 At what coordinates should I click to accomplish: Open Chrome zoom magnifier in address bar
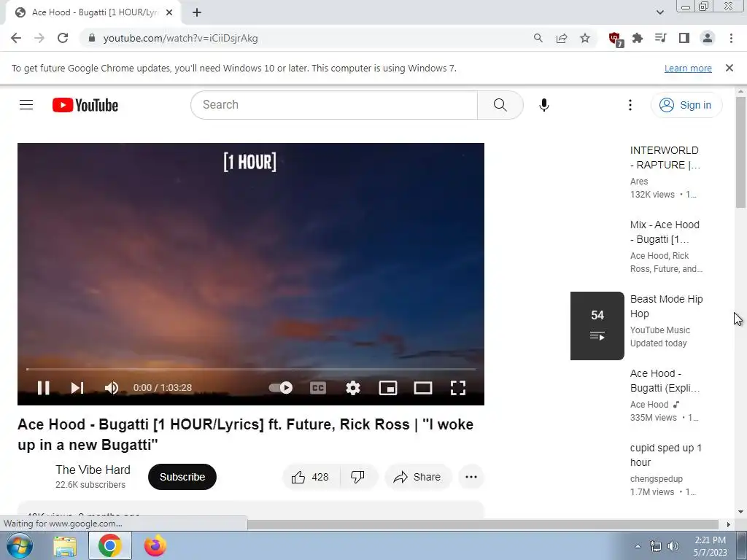[538, 38]
